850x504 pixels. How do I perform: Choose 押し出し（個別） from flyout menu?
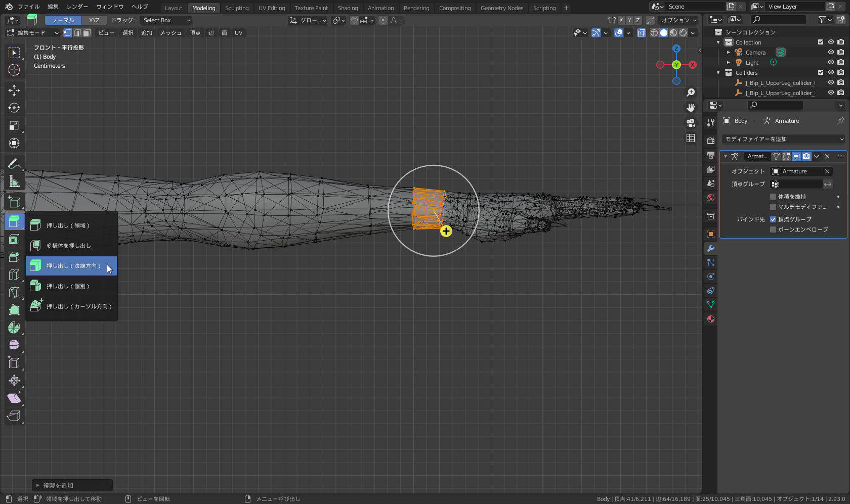[68, 286]
